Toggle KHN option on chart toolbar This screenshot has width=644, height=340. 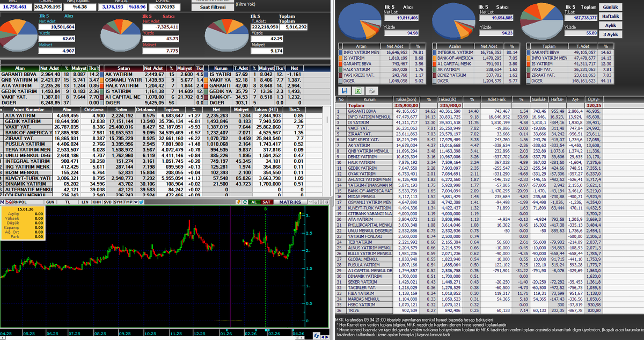(97, 202)
